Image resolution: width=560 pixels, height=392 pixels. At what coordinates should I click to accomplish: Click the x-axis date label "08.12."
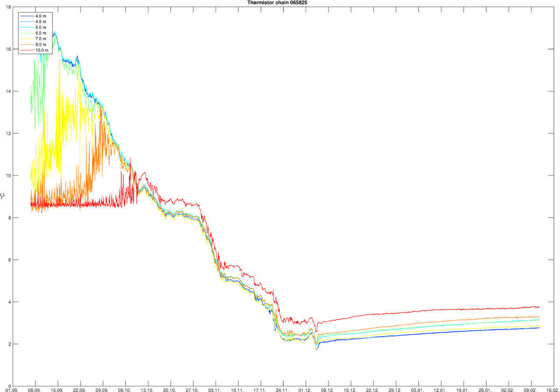click(x=327, y=389)
